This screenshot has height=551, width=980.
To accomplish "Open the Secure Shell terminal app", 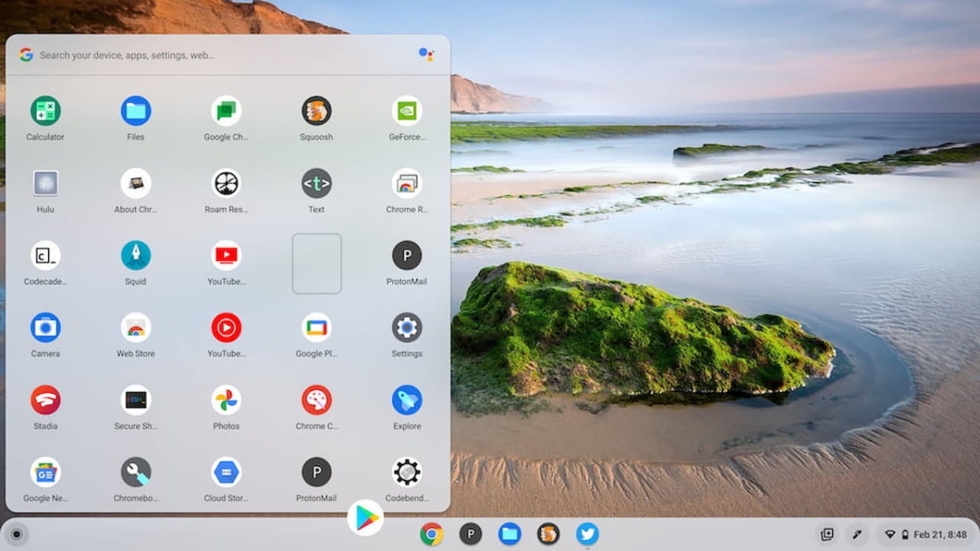I will click(135, 400).
